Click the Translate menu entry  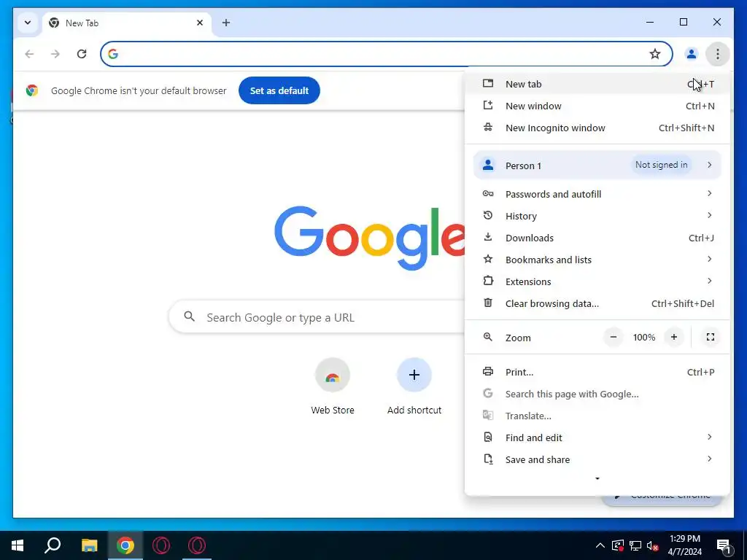coord(597,416)
